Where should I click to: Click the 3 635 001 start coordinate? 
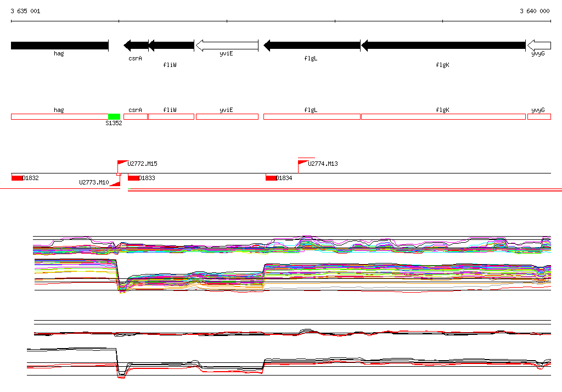click(25, 11)
